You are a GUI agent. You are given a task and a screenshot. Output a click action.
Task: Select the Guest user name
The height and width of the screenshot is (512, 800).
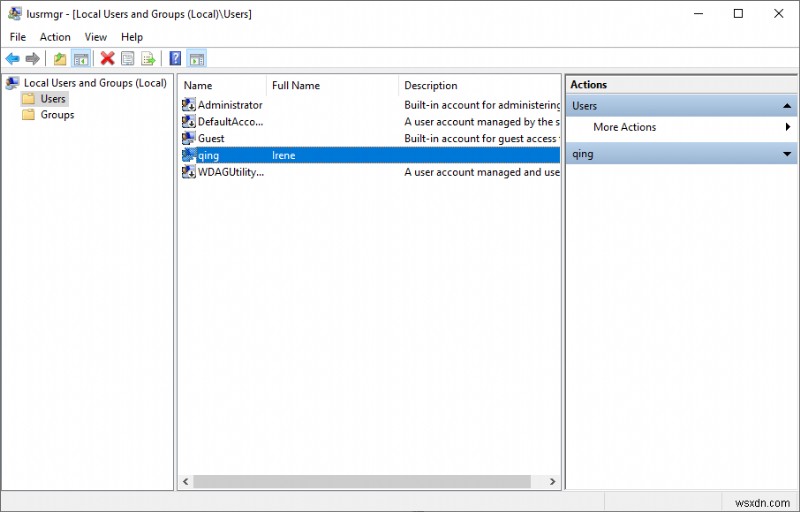[211, 138]
